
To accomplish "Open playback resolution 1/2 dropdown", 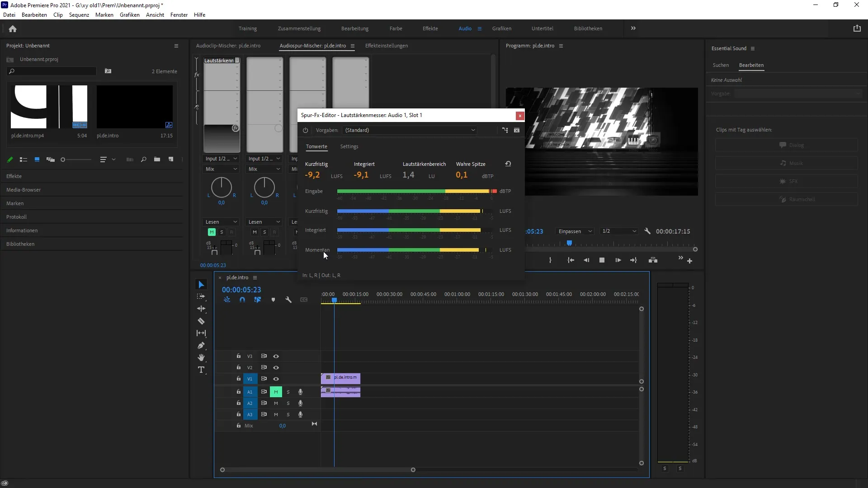I will [x=619, y=231].
